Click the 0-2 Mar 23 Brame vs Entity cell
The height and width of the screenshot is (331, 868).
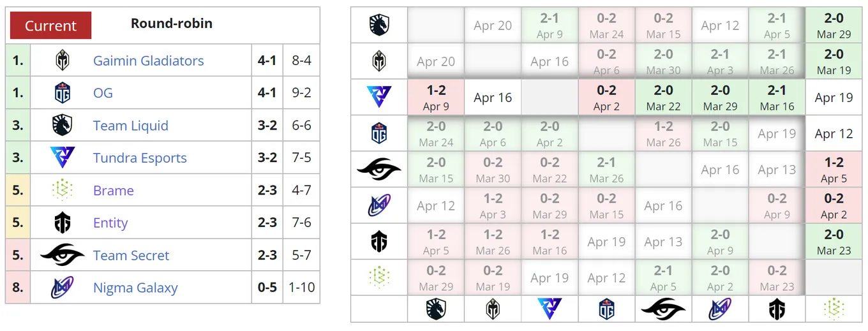[777, 278]
